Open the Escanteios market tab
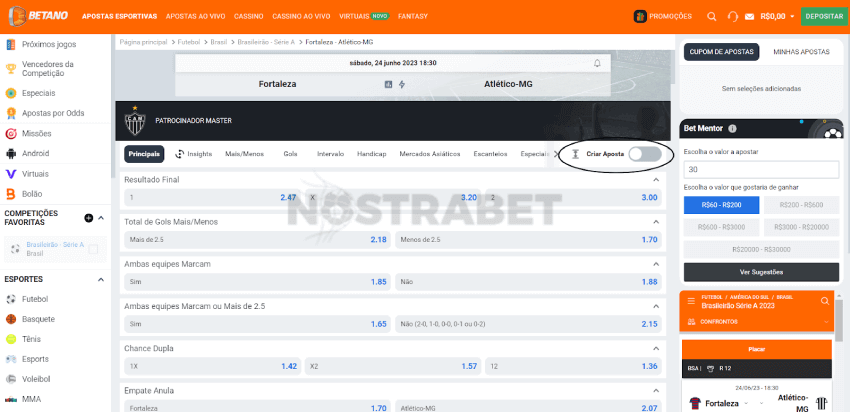Viewport: 850px width, 412px height. coord(490,154)
